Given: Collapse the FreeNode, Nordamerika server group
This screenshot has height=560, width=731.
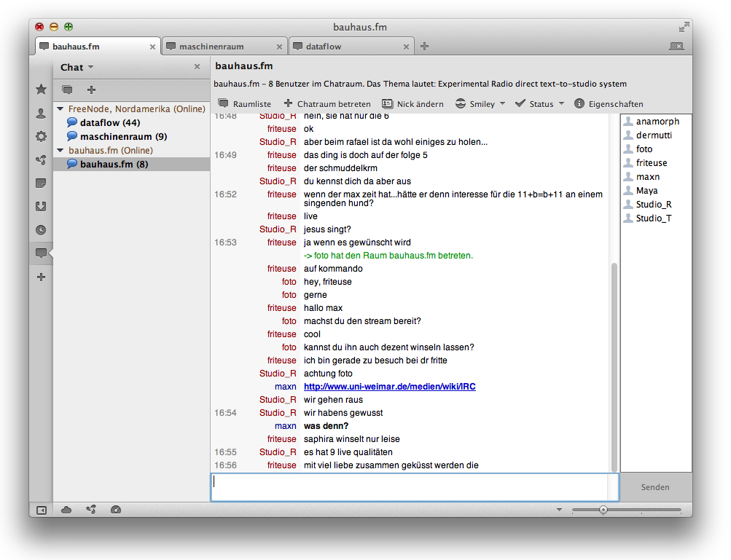Looking at the screenshot, I should [x=60, y=109].
